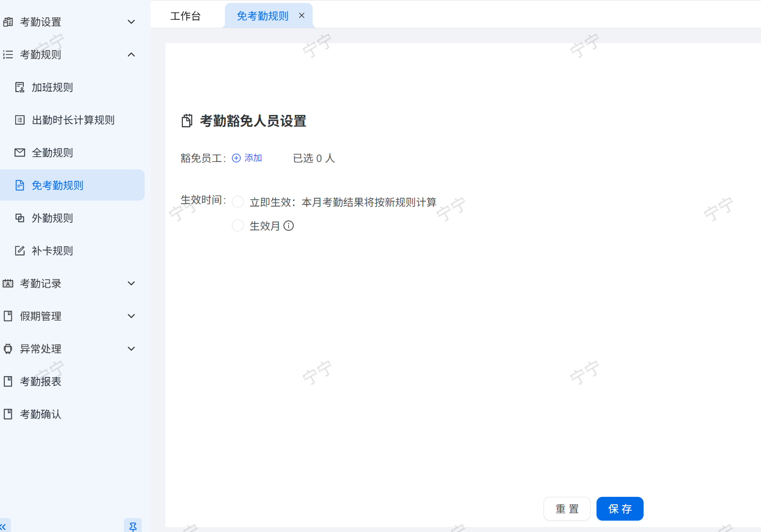The height and width of the screenshot is (532, 761).
Task: Expand the 考勤记录 submenu chevron
Action: (x=131, y=283)
